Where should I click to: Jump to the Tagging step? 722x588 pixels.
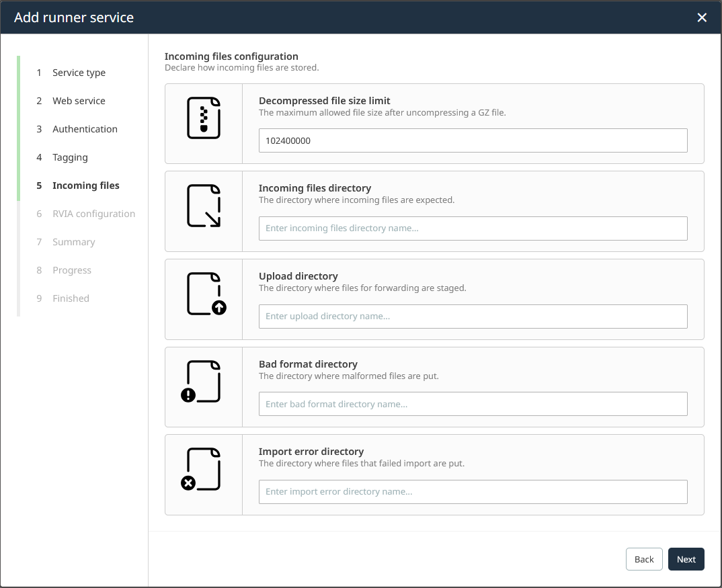[70, 157]
